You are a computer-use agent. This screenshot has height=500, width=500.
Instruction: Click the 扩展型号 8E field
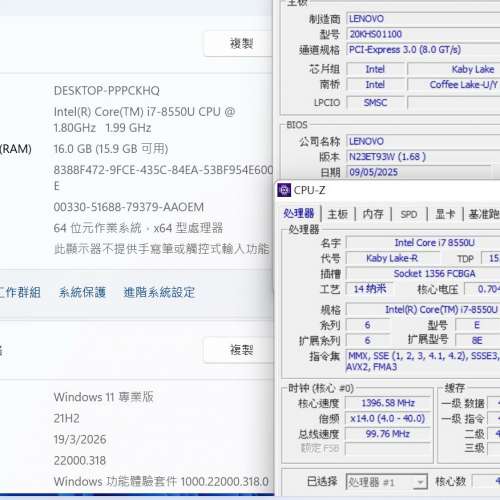(x=478, y=340)
